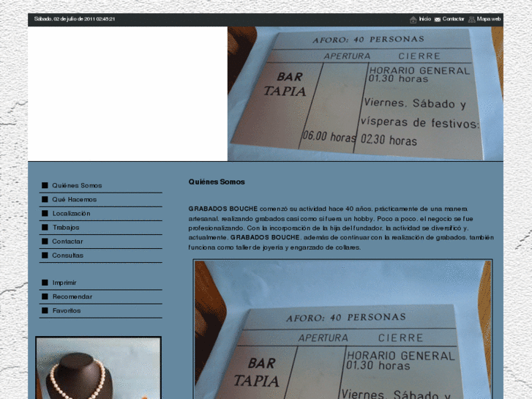Image resolution: width=532 pixels, height=399 pixels.
Task: Click the black square bullet beside Localización
Action: [45, 213]
